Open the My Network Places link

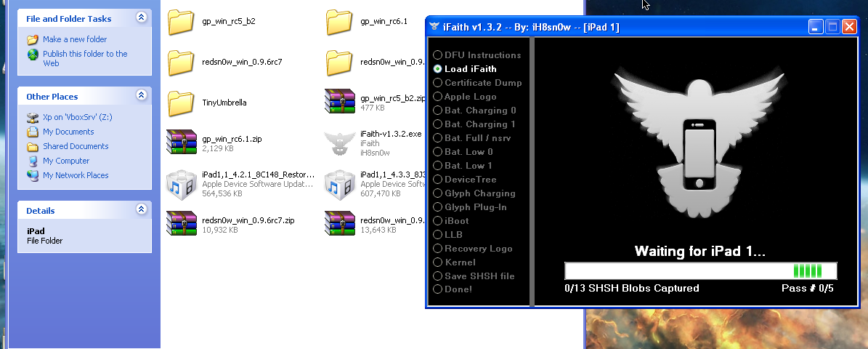pos(76,175)
